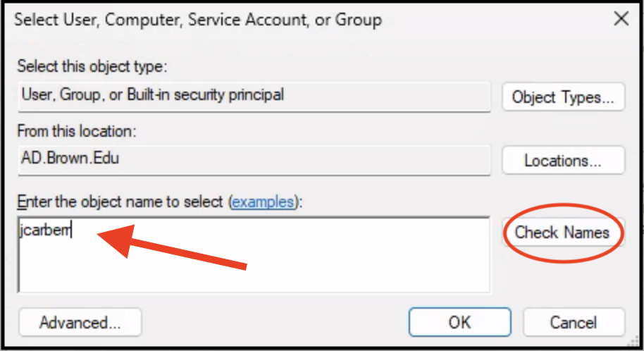Confirm selection with the OK button
Viewport: 644px width, 351px height.
click(x=459, y=323)
